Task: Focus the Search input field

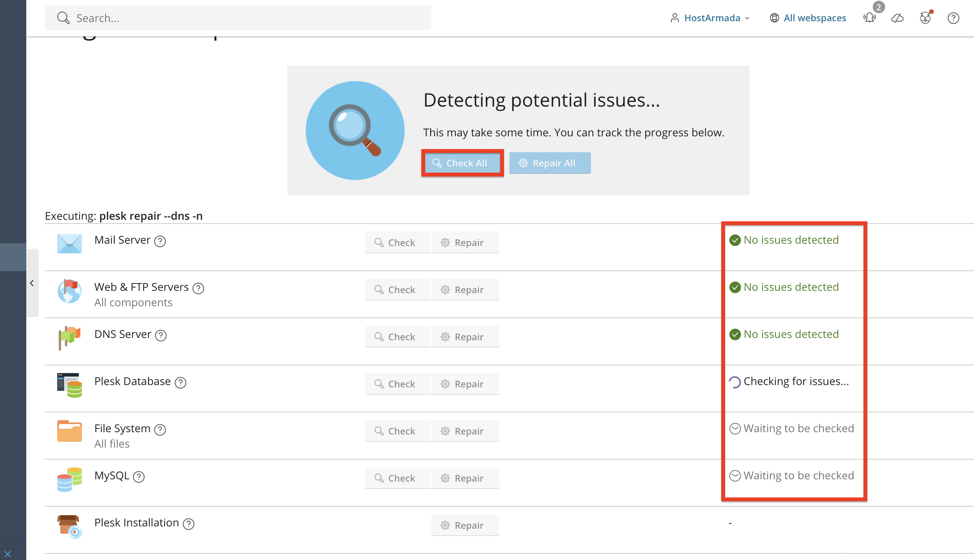Action: (x=238, y=18)
